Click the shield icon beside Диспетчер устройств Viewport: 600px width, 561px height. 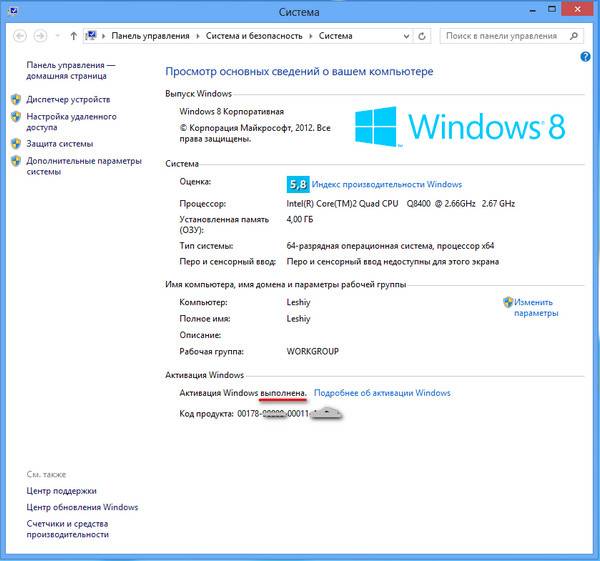click(16, 99)
